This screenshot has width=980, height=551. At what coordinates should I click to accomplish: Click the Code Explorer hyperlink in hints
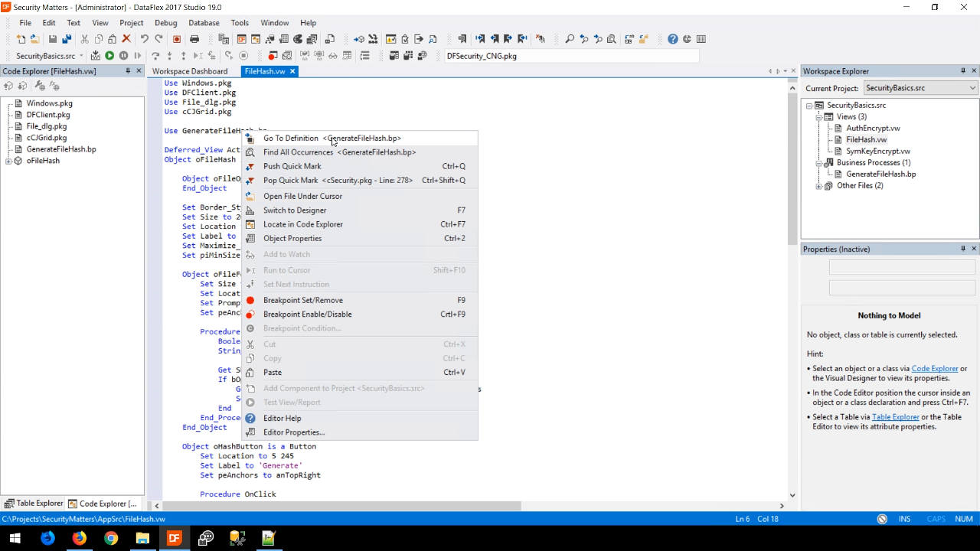934,369
